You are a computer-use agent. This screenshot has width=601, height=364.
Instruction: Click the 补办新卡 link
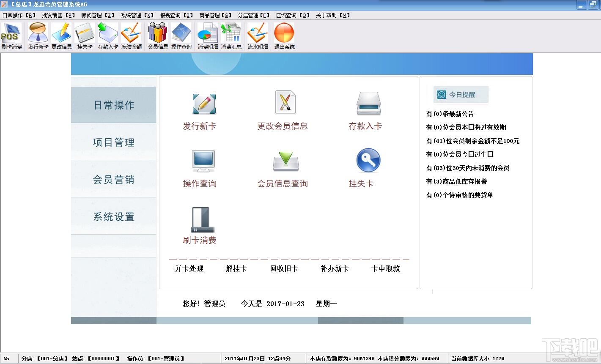coord(335,268)
